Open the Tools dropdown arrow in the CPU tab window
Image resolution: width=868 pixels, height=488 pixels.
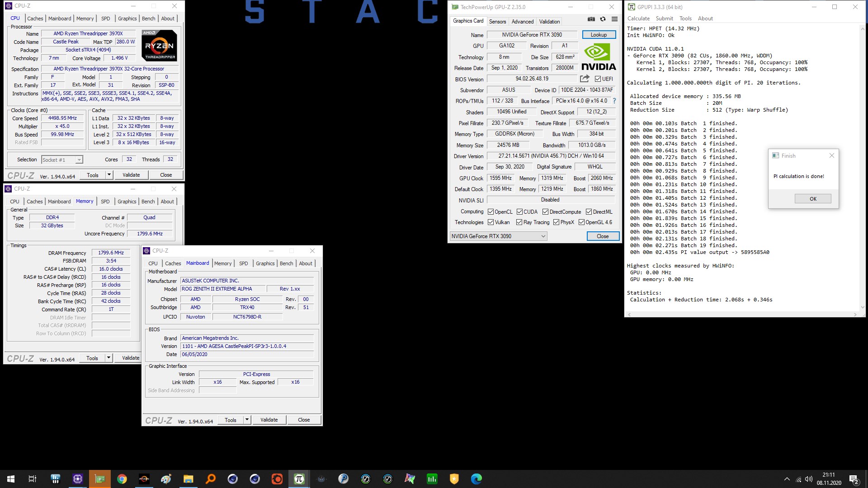tap(109, 175)
